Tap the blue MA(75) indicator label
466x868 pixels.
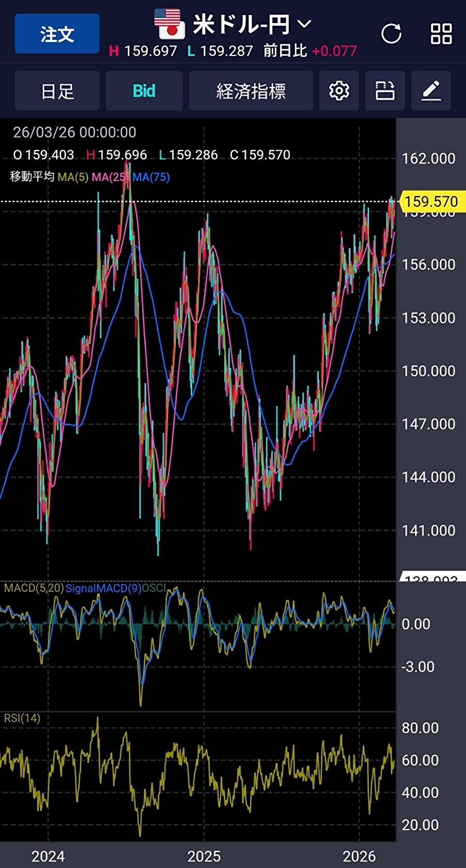151,177
